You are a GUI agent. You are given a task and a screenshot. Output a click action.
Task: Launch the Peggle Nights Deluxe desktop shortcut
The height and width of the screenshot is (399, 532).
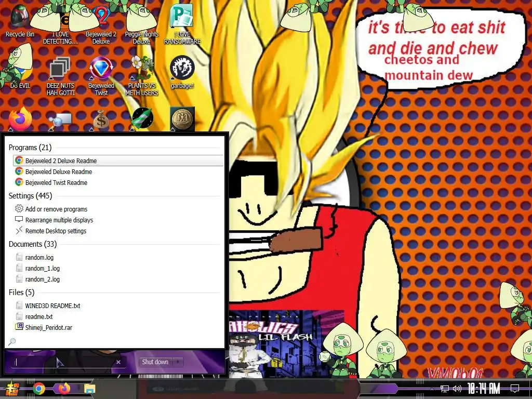[141, 25]
